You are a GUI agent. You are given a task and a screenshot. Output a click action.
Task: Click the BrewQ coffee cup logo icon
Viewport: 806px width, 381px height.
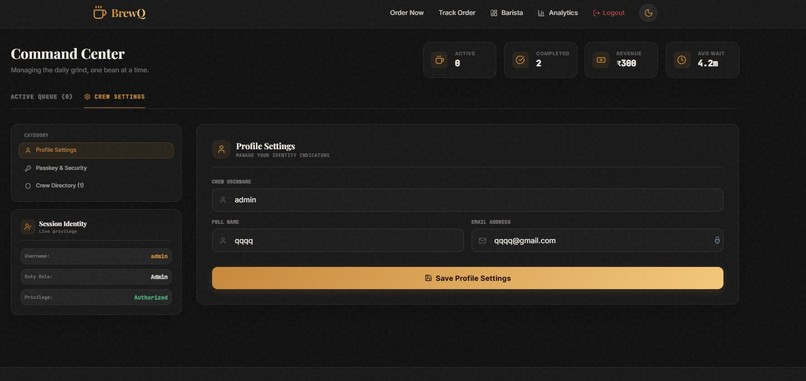(x=100, y=12)
